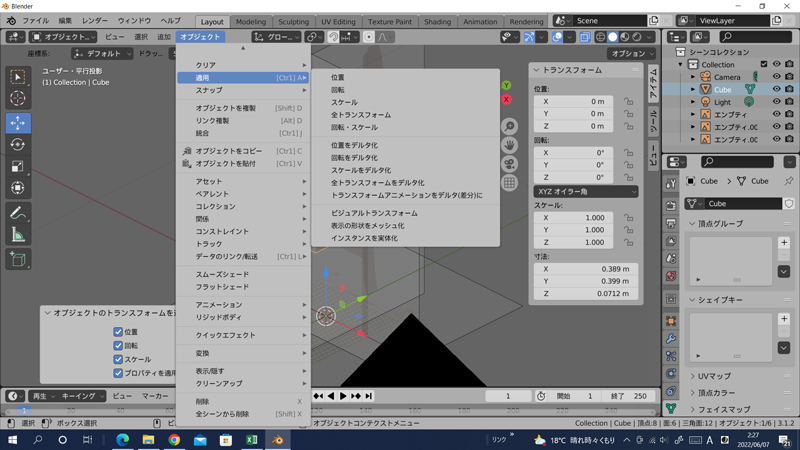This screenshot has height=450, width=800.
Task: Choose 全トランスフォーム in the apply submenu
Action: coord(361,115)
